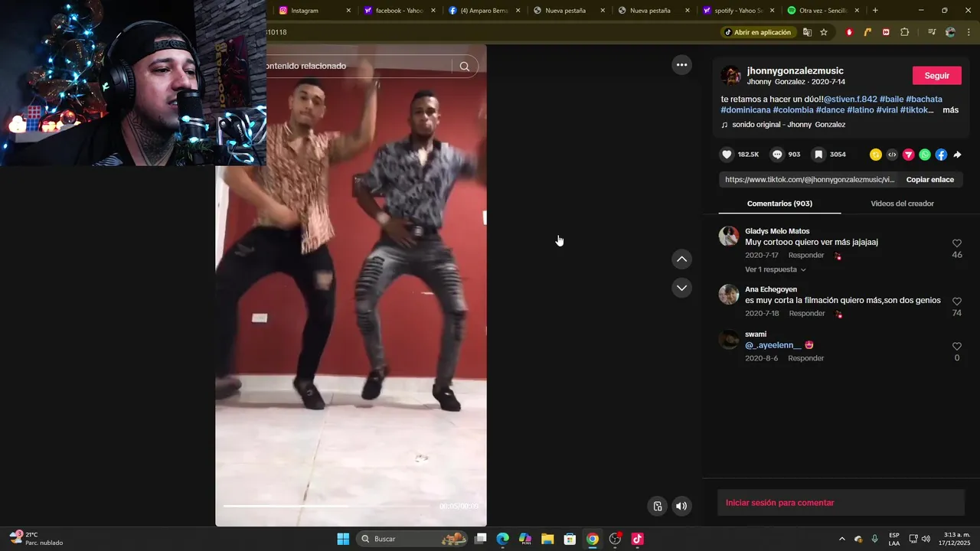Show hidden system tray icons chevron
The image size is (980, 551).
pos(842,539)
